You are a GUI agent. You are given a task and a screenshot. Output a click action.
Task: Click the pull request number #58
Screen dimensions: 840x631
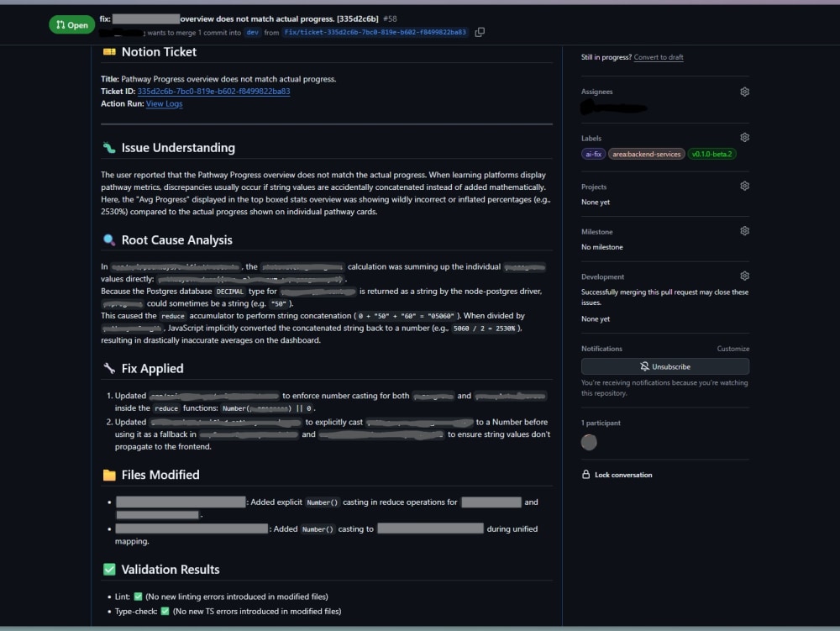tap(390, 18)
